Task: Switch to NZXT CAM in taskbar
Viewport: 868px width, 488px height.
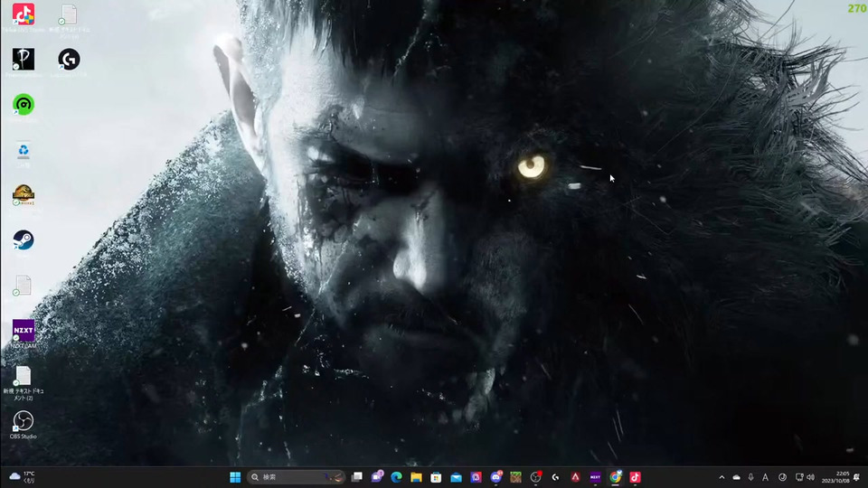Action: (596, 477)
